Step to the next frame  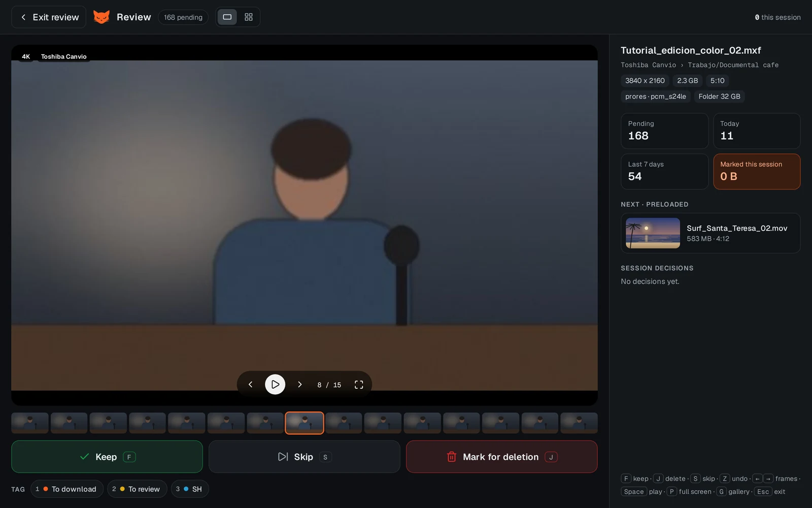[300, 385]
